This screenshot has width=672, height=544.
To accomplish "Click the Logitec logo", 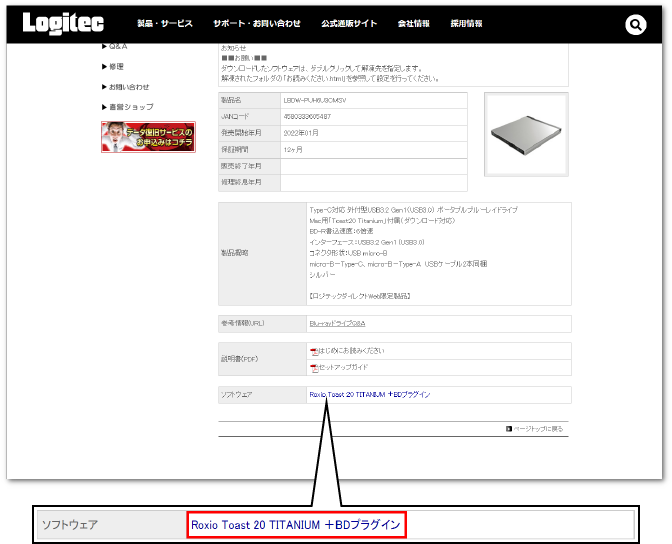I will coord(63,23).
